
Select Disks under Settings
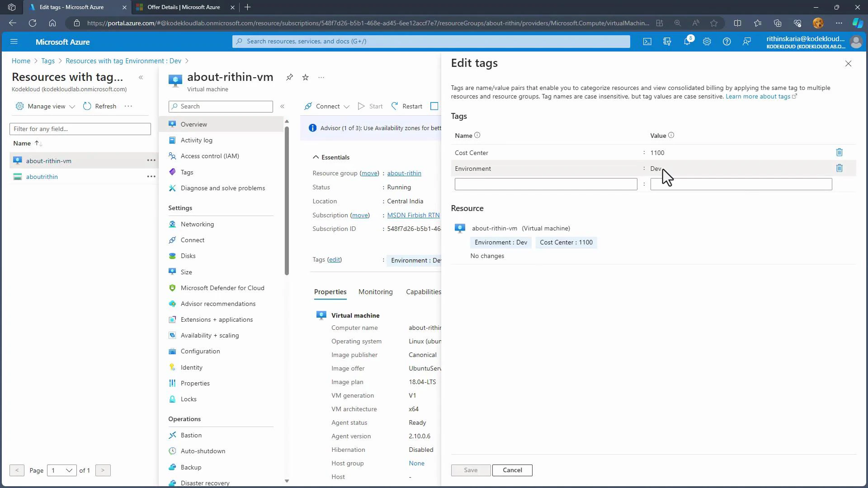[188, 256]
